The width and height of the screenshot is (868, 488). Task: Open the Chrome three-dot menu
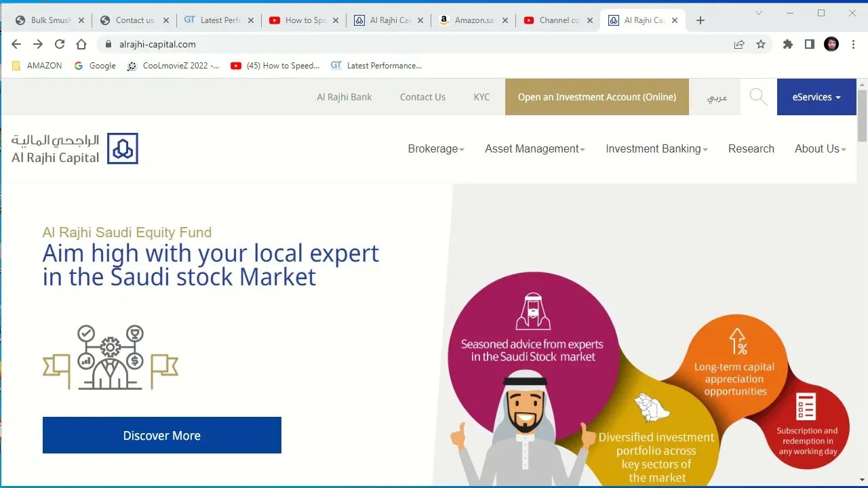(853, 44)
